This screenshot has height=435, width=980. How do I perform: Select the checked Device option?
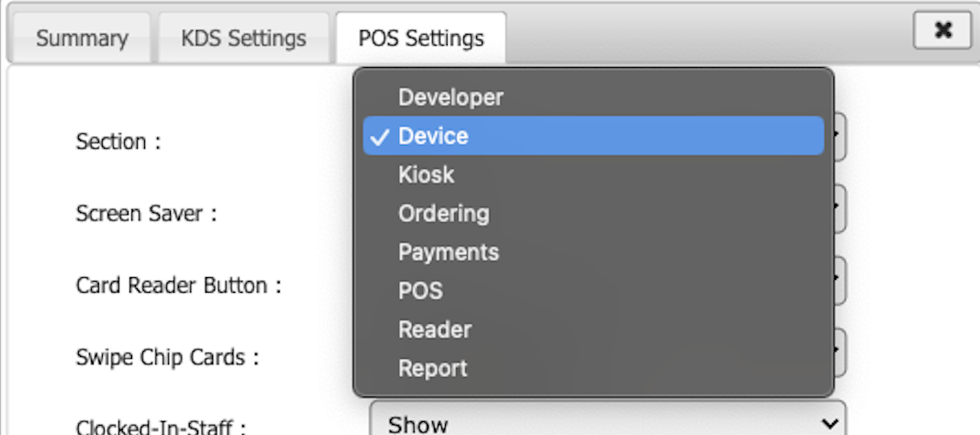[433, 136]
